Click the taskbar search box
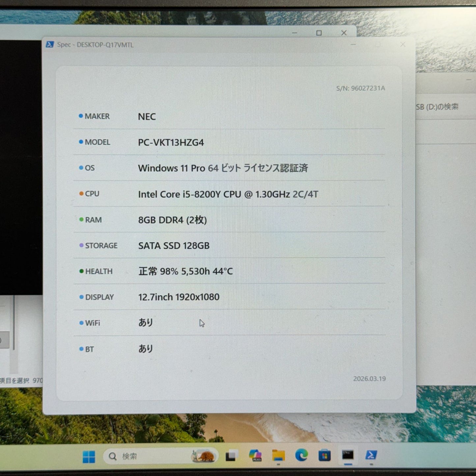 [x=161, y=456]
